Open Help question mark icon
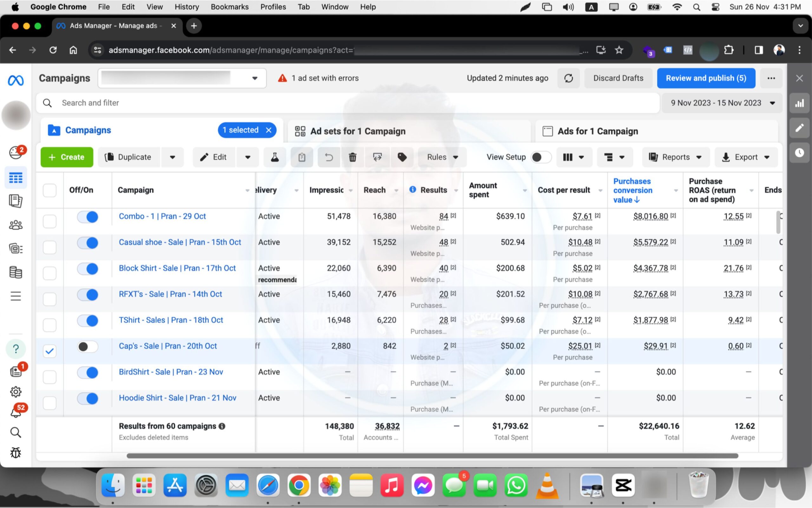The image size is (812, 508). point(16,349)
